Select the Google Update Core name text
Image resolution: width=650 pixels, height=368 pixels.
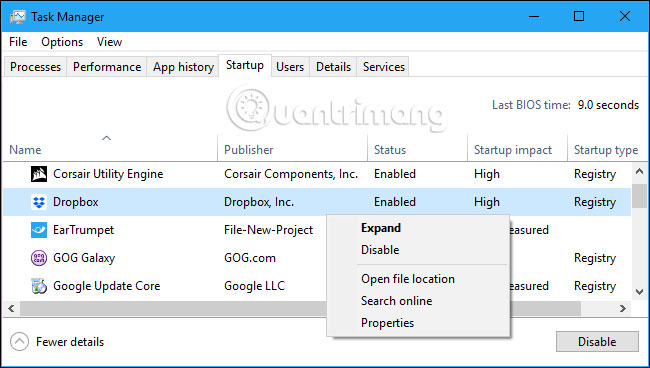[x=107, y=286]
